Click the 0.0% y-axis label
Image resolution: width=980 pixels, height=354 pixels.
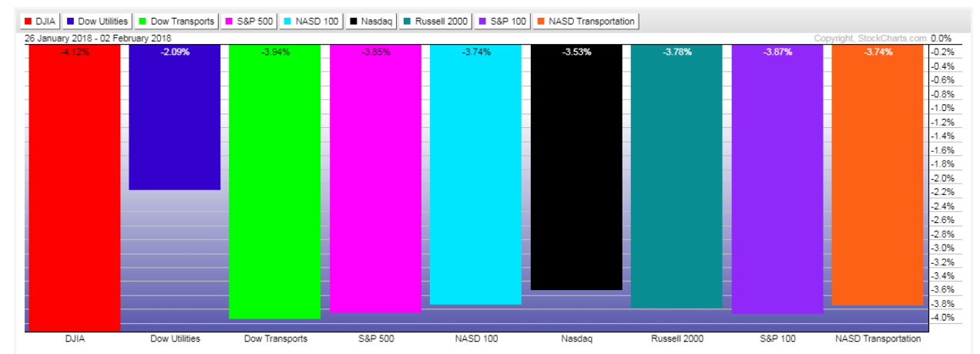tap(941, 38)
